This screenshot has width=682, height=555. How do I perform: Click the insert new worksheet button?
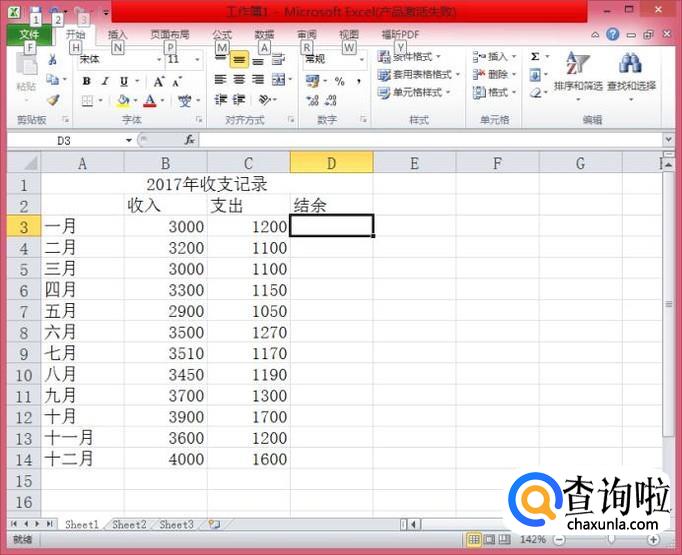[x=214, y=525]
